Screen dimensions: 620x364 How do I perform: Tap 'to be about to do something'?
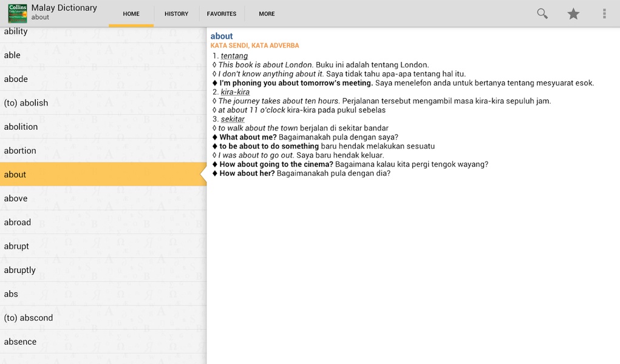click(x=269, y=146)
